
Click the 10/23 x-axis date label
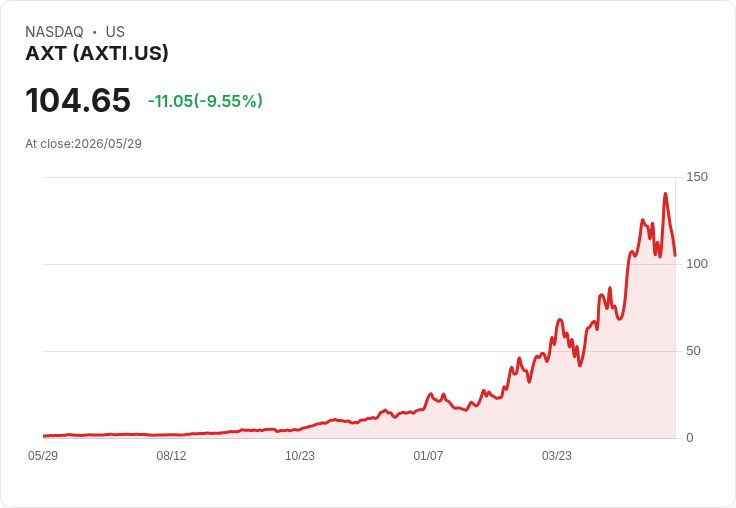point(300,456)
